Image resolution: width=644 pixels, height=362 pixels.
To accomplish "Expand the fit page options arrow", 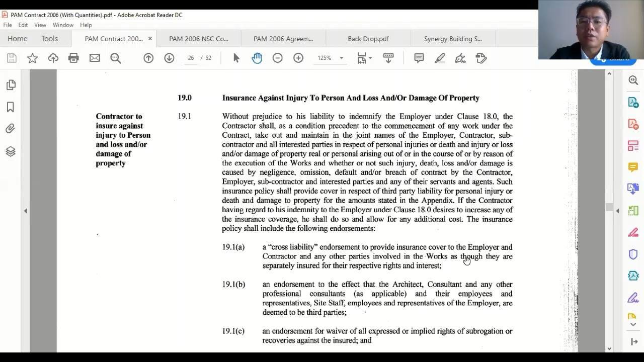I will click(x=370, y=58).
